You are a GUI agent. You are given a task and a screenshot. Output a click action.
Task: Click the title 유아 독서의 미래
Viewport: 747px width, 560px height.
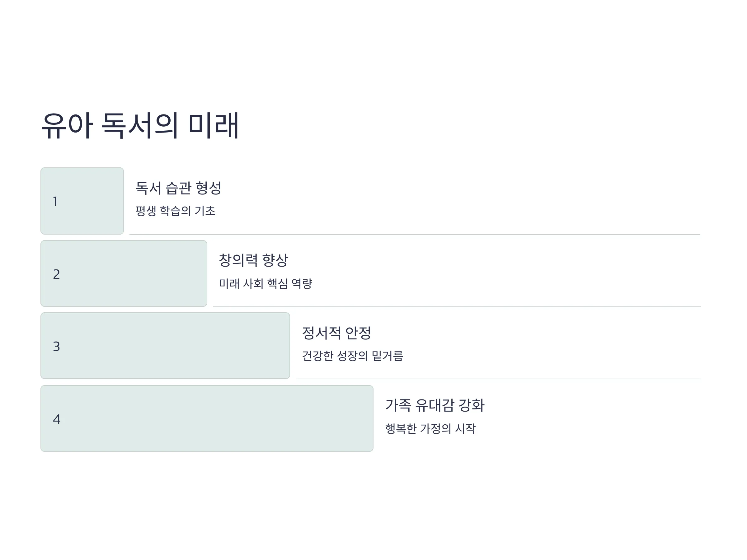point(140,126)
